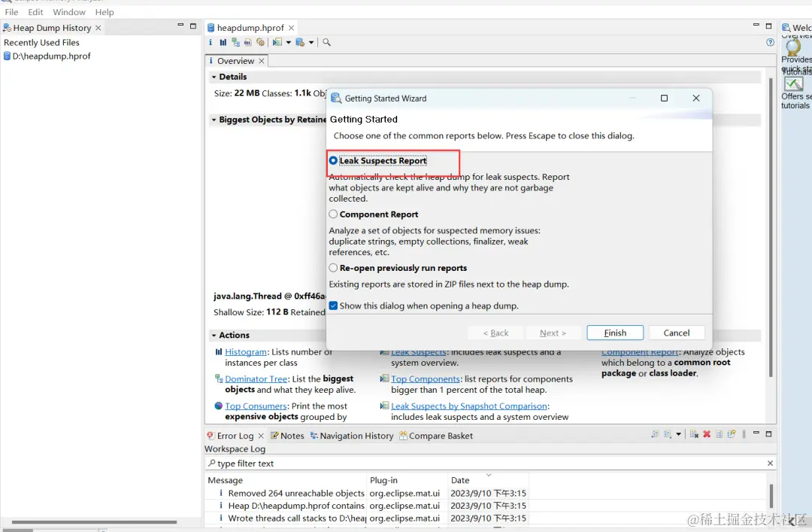
Task: Select Re-open previously run reports option
Action: 333,268
